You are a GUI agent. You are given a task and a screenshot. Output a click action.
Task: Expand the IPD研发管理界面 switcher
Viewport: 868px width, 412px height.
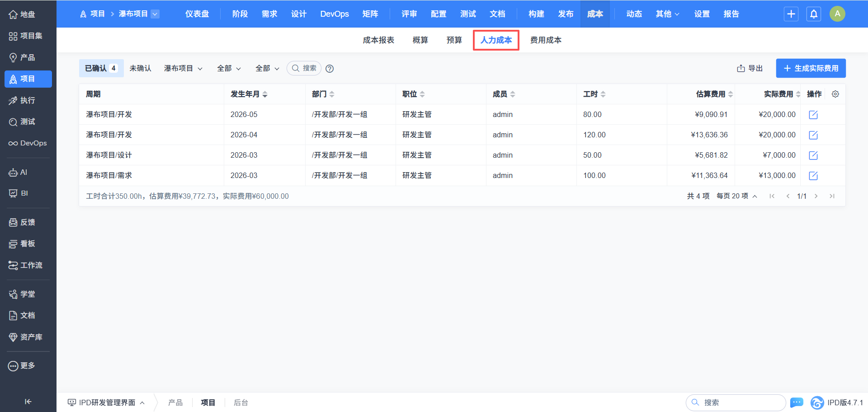pos(106,403)
